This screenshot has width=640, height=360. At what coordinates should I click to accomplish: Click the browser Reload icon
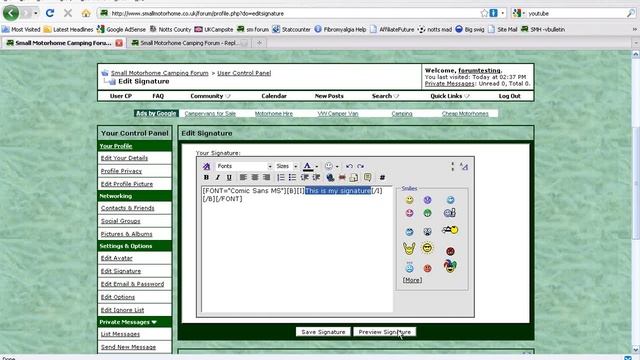pos(50,13)
